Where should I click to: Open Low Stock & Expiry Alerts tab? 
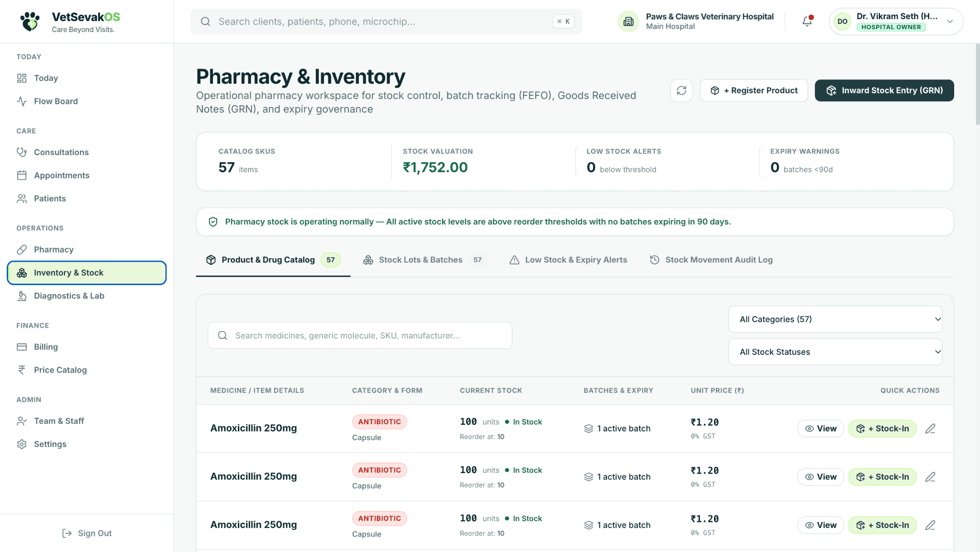tap(568, 260)
